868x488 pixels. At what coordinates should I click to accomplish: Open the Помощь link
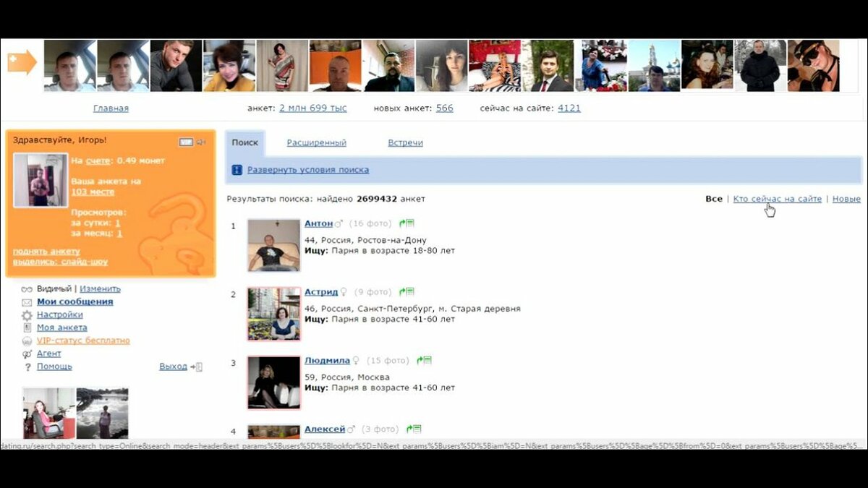54,367
